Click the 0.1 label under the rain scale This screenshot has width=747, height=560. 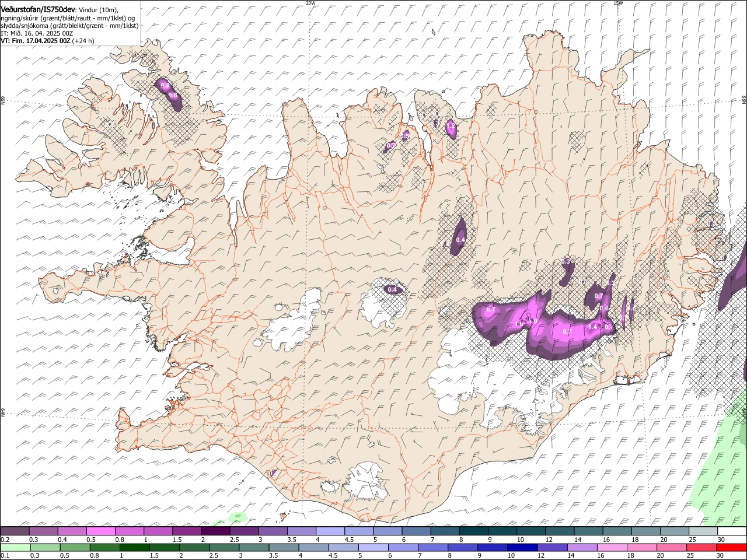tap(5, 555)
